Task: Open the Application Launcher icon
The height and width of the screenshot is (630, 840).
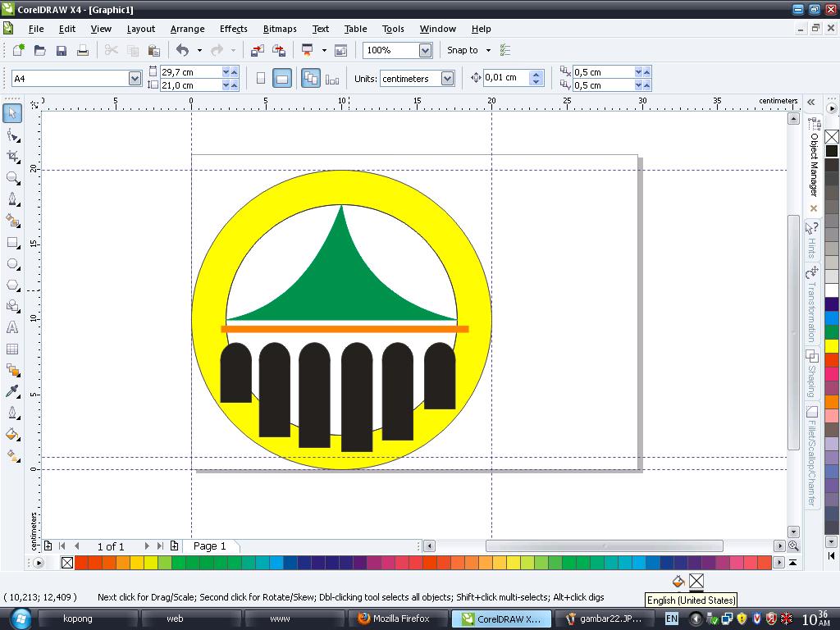Action: pos(307,50)
